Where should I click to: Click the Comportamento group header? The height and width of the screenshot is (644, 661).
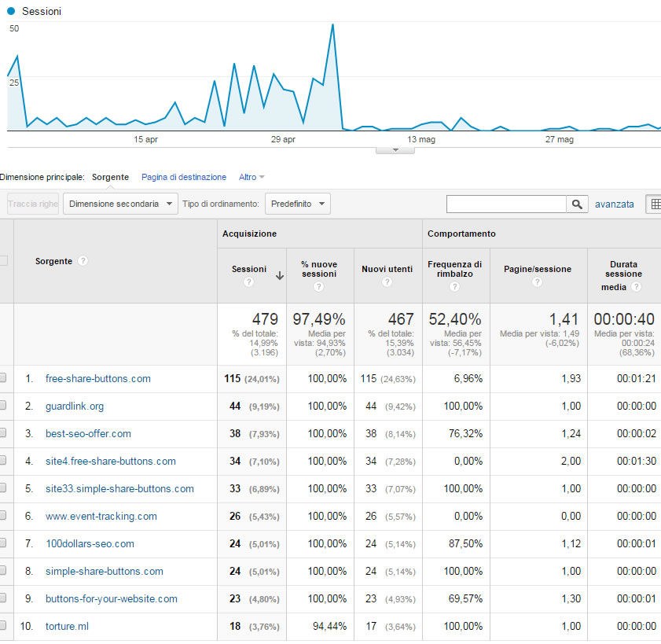coord(461,234)
